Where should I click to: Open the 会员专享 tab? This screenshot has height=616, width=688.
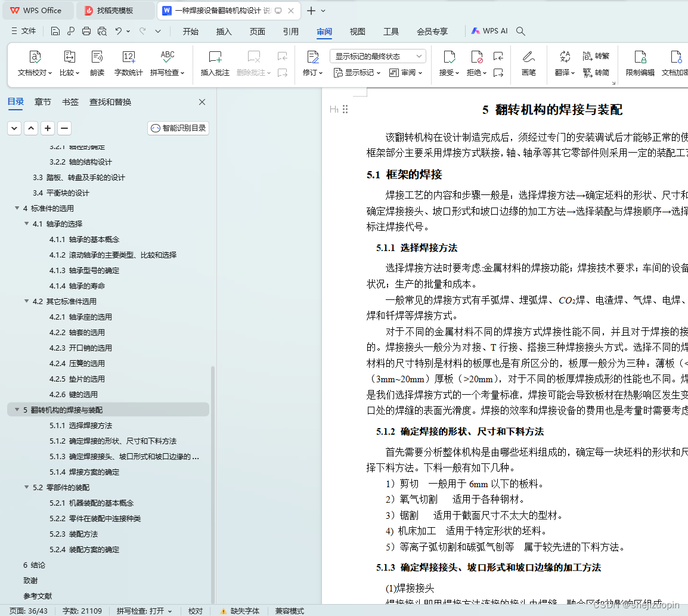click(432, 32)
